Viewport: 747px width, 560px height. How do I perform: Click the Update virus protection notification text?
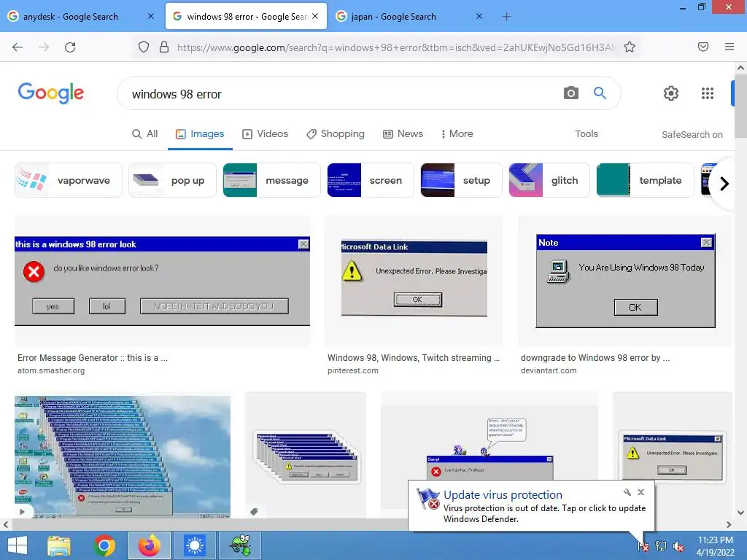click(544, 513)
